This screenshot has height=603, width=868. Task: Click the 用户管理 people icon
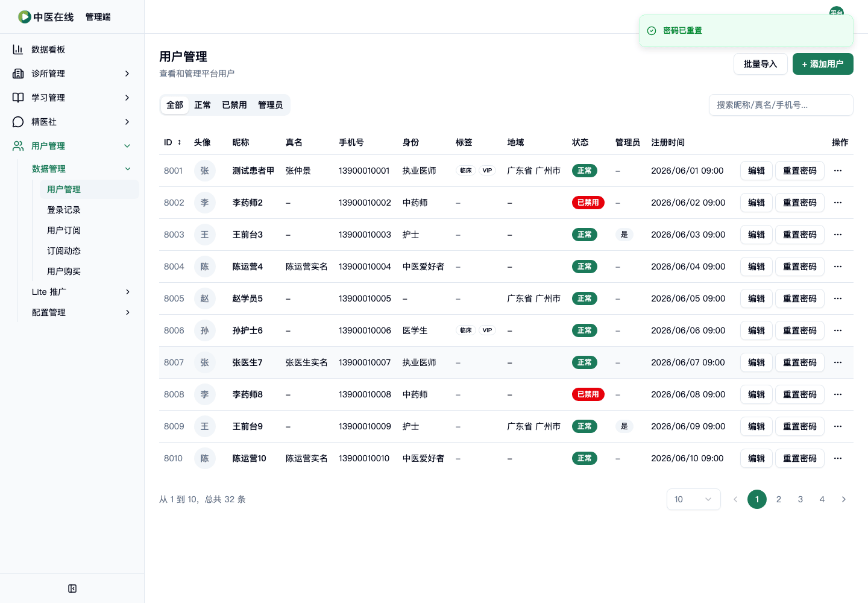pyautogui.click(x=18, y=146)
